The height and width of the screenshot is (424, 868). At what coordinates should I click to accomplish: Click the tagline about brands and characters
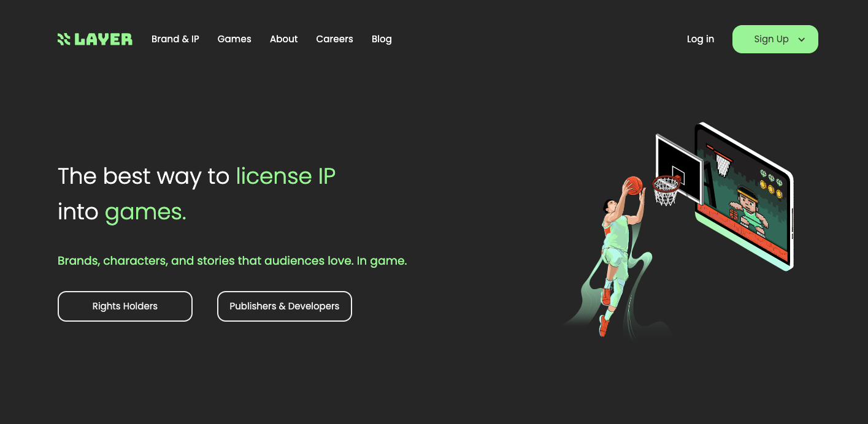[232, 260]
